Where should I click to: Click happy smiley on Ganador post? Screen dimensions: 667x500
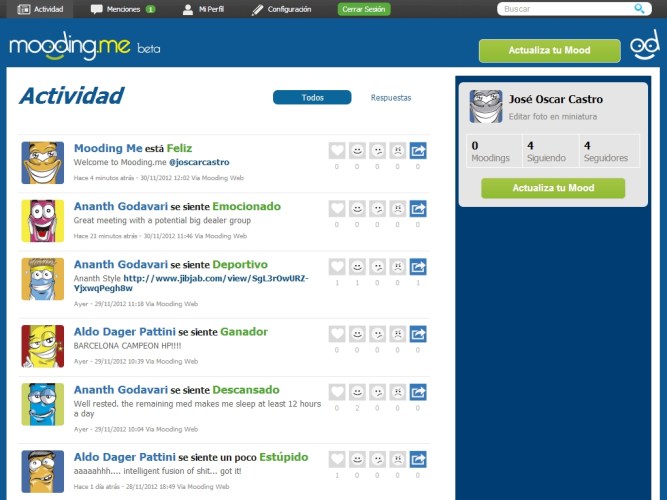(357, 334)
